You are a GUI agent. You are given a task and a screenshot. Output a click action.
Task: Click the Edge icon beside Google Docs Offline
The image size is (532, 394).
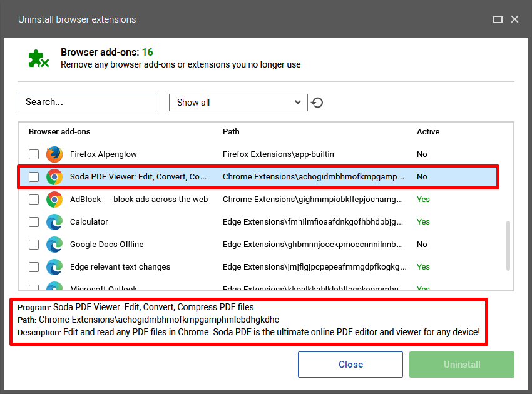(54, 245)
